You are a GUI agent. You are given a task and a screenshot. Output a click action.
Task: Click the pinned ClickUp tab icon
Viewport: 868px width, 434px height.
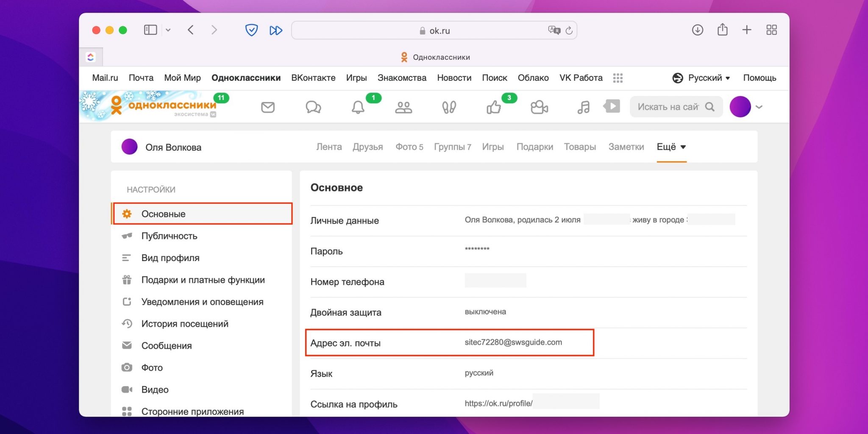coord(91,57)
